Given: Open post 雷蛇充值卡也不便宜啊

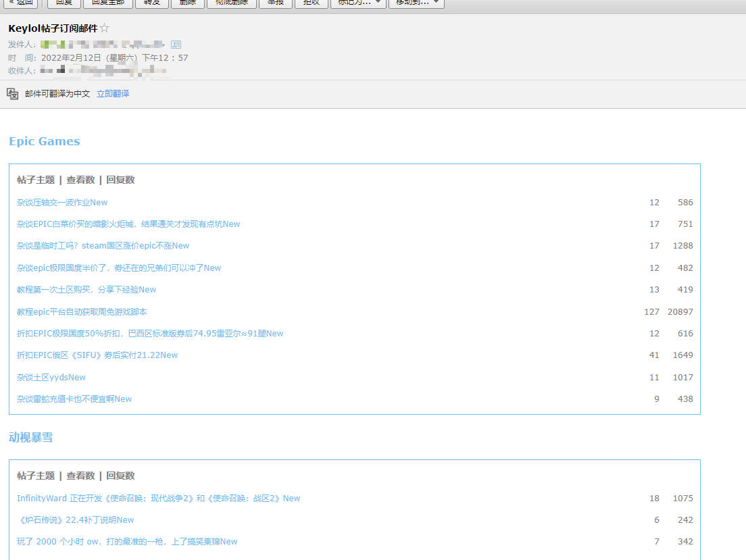Looking at the screenshot, I should tap(74, 399).
